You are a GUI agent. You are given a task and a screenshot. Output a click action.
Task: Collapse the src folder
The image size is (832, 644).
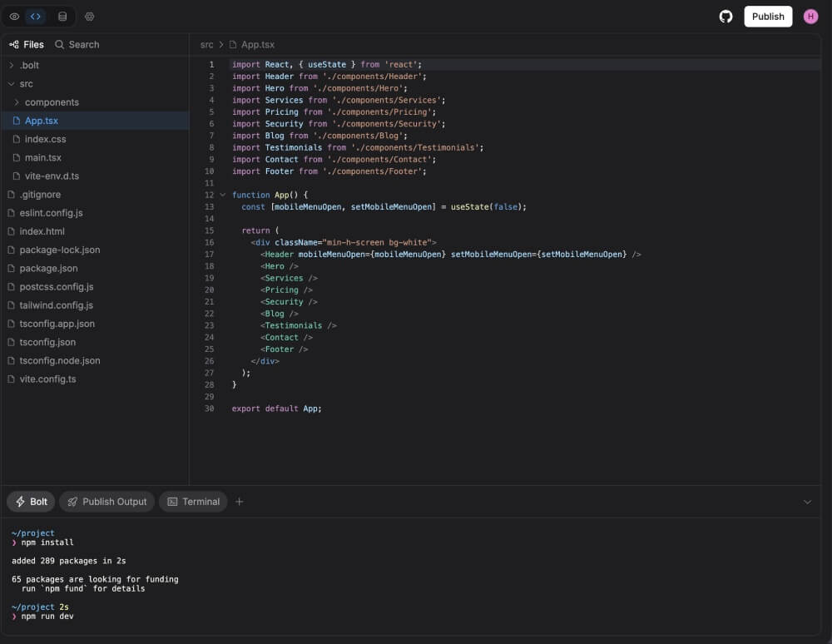pyautogui.click(x=96, y=84)
